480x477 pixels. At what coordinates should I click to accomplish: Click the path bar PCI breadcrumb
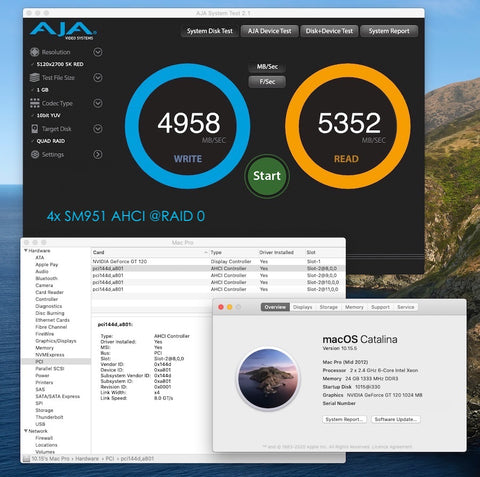(110, 459)
